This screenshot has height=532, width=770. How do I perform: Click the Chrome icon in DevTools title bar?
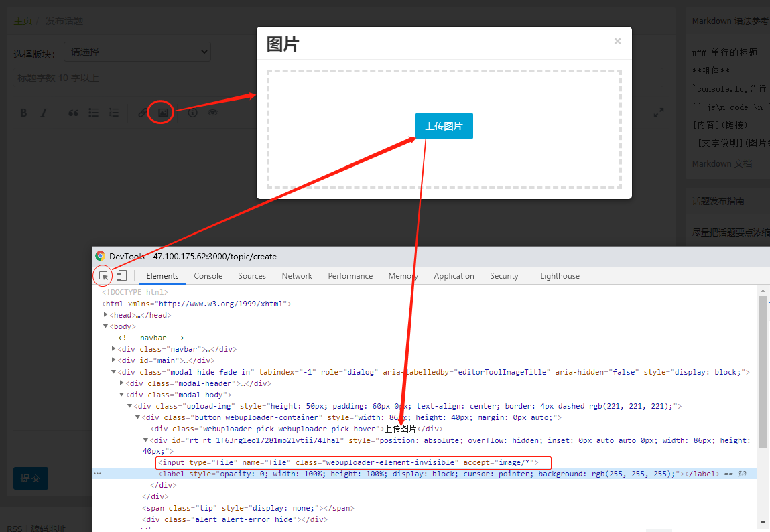pyautogui.click(x=100, y=256)
